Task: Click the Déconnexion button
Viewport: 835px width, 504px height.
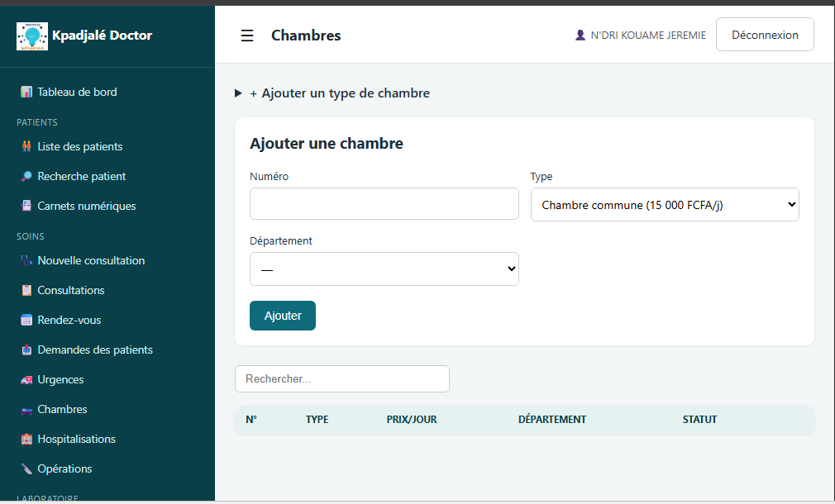Action: click(765, 35)
